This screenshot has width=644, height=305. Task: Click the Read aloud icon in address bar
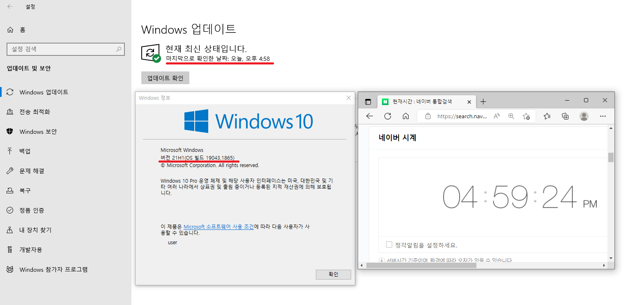click(497, 116)
